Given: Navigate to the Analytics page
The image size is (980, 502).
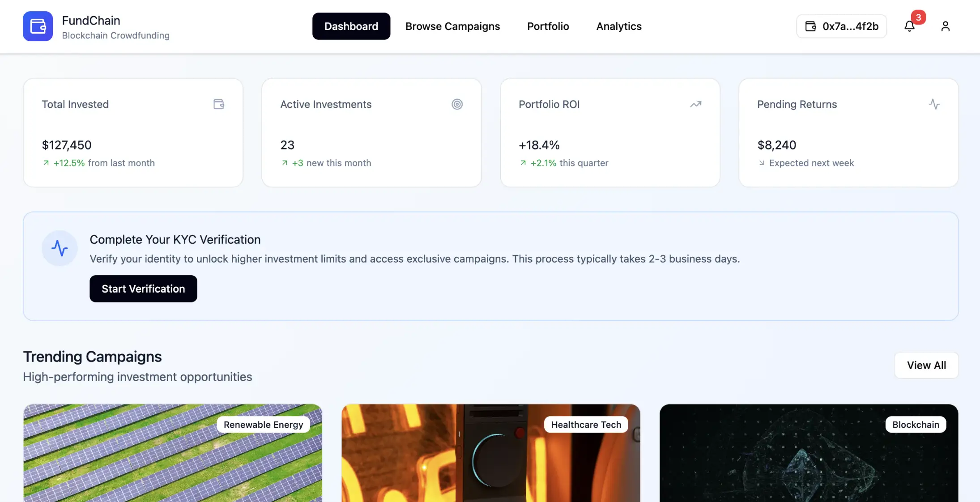Looking at the screenshot, I should pos(618,26).
